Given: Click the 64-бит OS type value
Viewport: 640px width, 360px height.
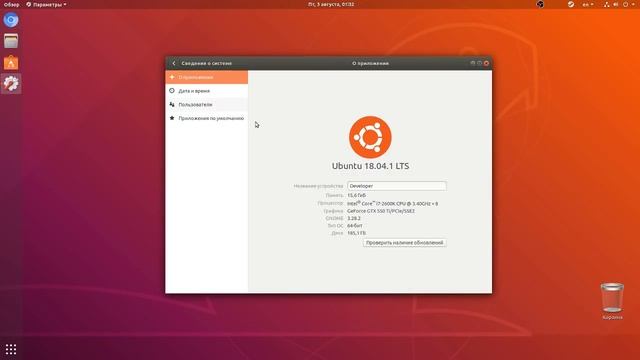Looking at the screenshot, I should point(355,226).
